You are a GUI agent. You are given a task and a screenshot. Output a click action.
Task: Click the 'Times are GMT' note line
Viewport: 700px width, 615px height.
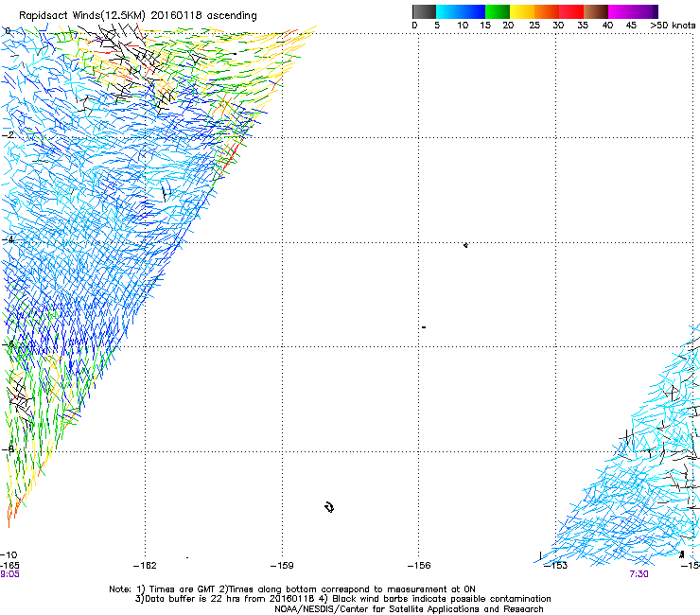(292, 589)
